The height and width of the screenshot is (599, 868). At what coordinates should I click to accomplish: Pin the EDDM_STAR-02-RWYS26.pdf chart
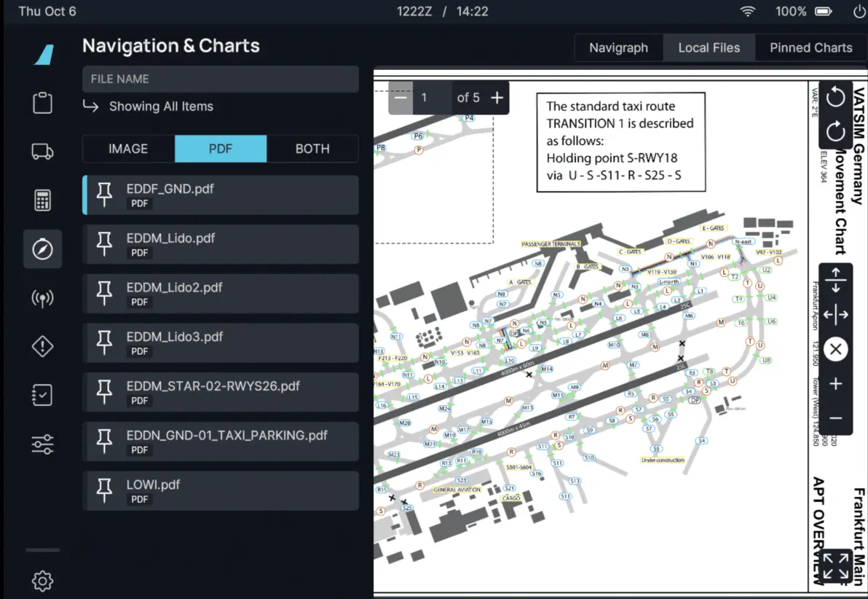(104, 392)
